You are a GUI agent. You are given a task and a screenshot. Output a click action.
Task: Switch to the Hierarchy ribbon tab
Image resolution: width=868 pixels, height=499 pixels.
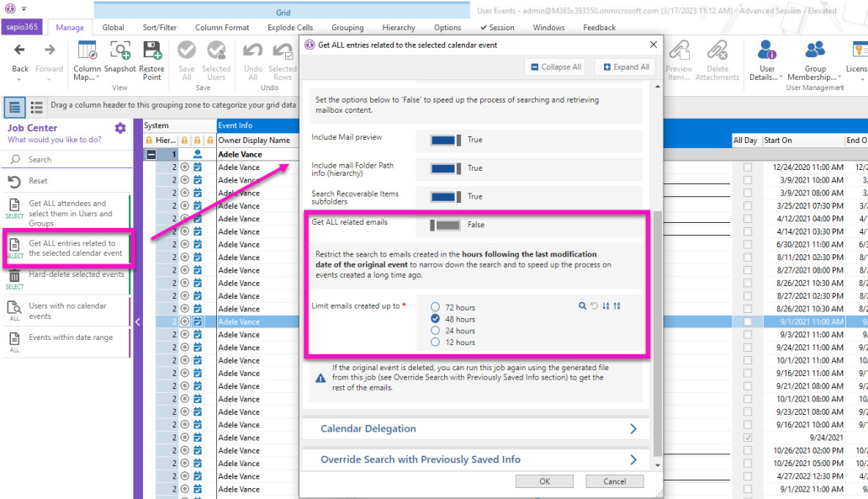(x=399, y=27)
